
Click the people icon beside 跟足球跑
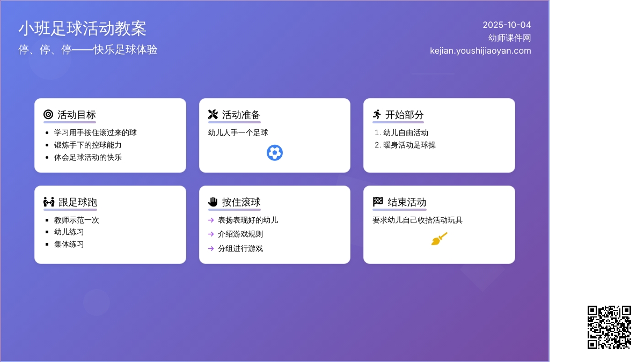pos(49,202)
